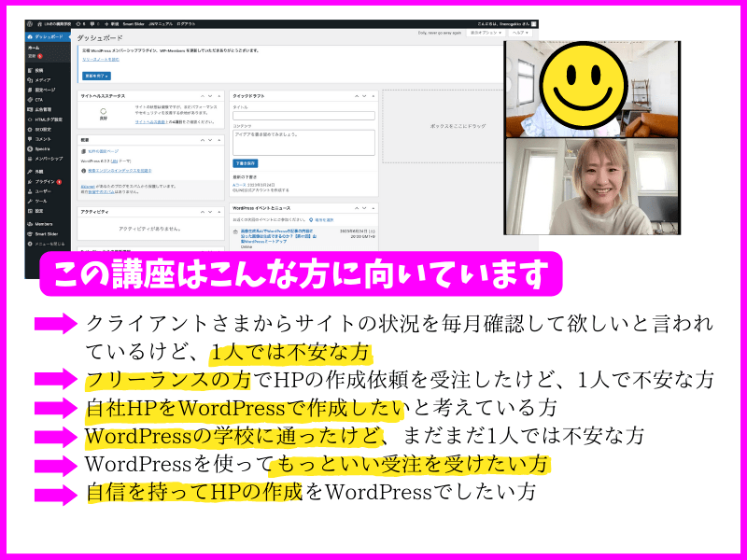This screenshot has height=560, width=747.
Task: Toggle the クイックドラフト panel
Action: [372, 96]
